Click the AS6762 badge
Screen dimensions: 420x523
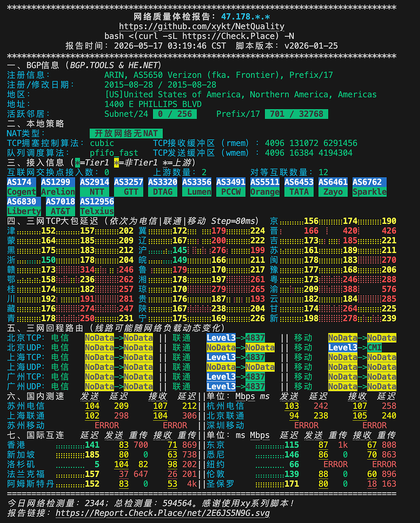pyautogui.click(x=369, y=182)
